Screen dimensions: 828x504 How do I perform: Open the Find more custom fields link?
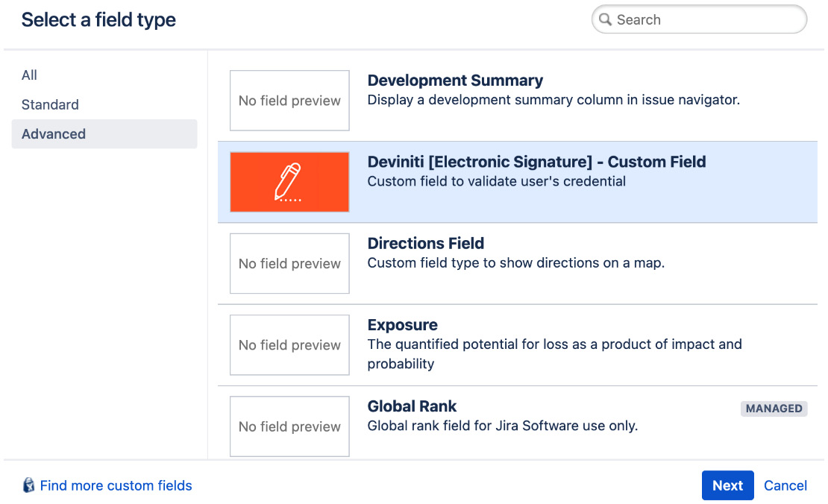tap(116, 485)
